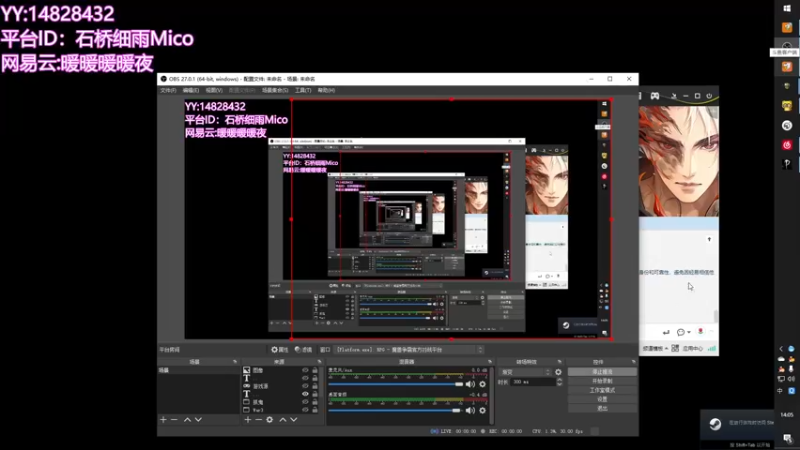Open window selection dropdown [Platform.exe]
This screenshot has height=450, width=800.
point(408,350)
